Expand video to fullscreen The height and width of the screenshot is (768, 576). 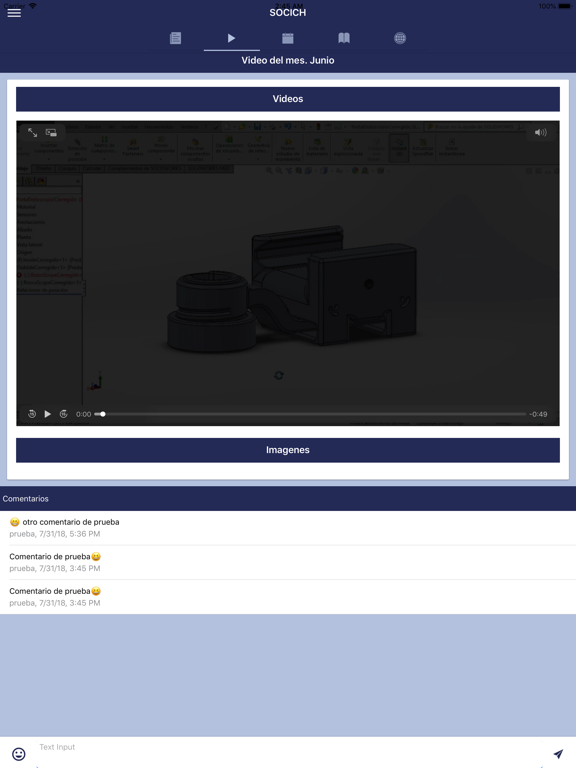(x=32, y=132)
